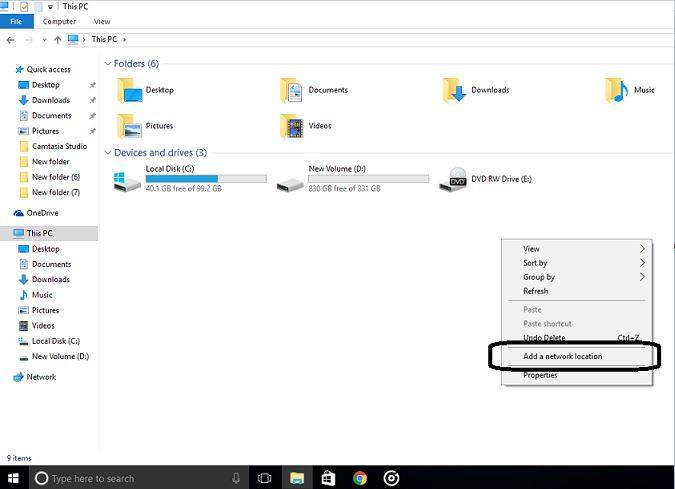
Task: Click the Back arrow in navigation bar
Action: pyautogui.click(x=11, y=40)
